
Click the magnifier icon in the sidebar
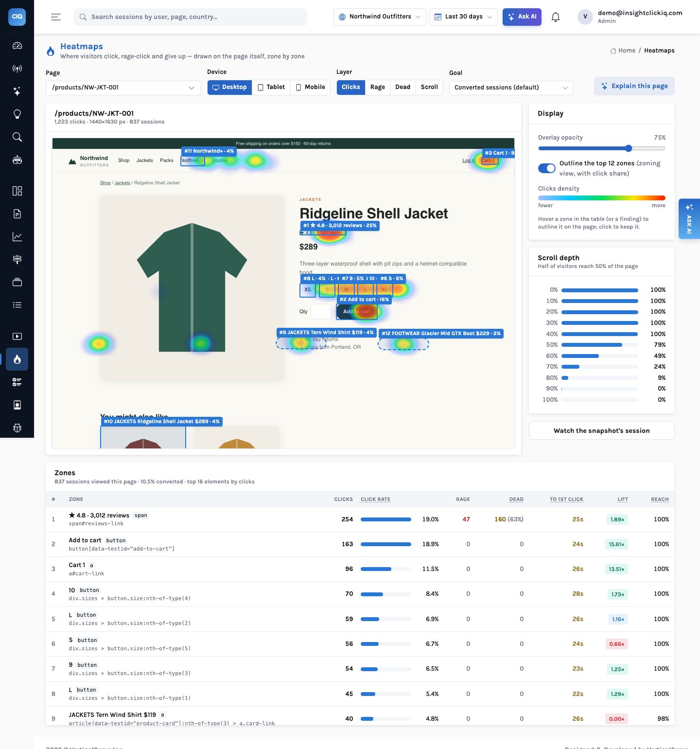click(x=17, y=137)
